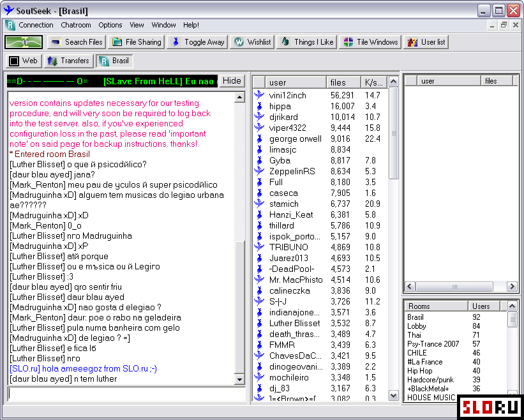Click right arrow of buddy list horizontal scrollbar
524x420 pixels.
[512, 287]
